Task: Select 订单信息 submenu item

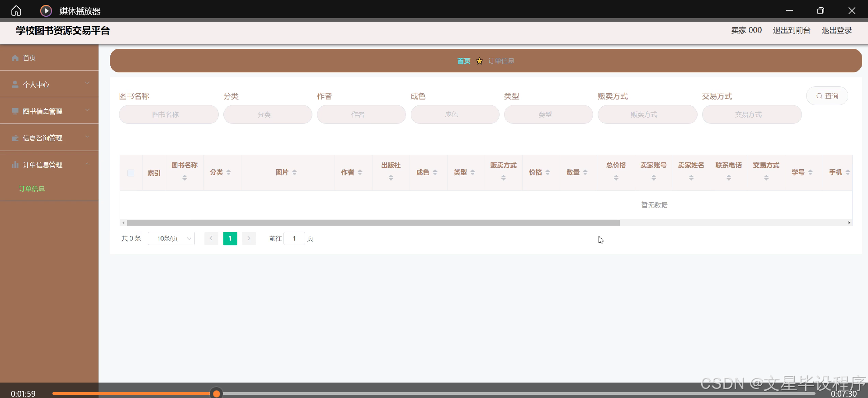Action: pyautogui.click(x=32, y=189)
